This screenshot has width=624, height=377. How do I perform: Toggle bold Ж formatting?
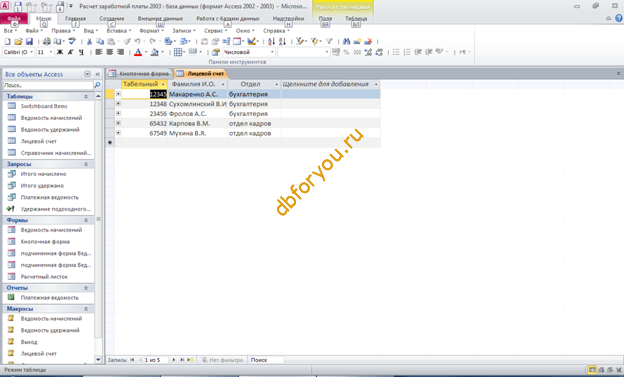click(60, 52)
